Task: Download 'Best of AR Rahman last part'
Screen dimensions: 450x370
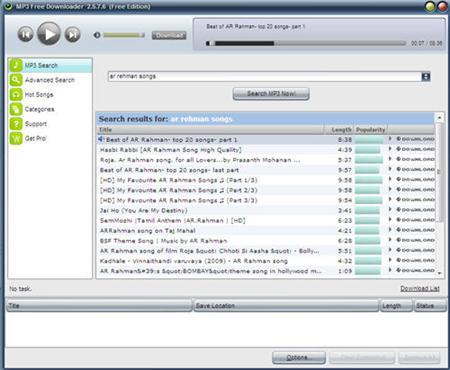Action: (415, 169)
